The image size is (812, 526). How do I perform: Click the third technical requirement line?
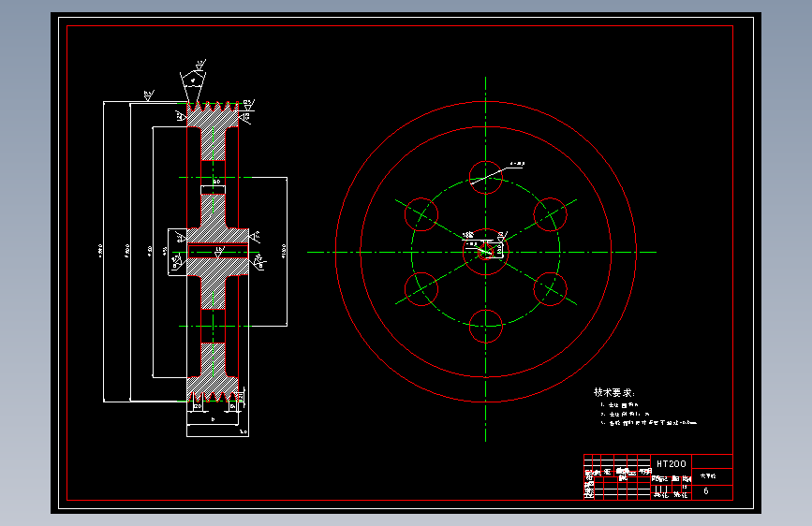click(x=649, y=422)
